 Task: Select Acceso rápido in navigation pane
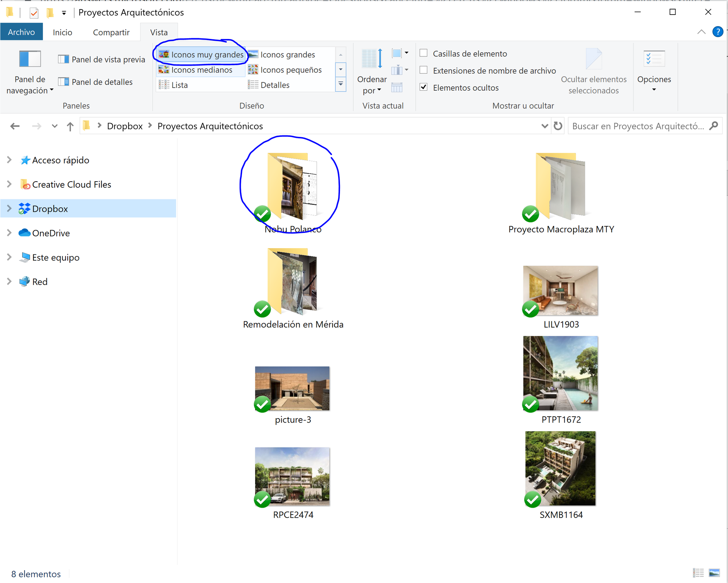[61, 160]
